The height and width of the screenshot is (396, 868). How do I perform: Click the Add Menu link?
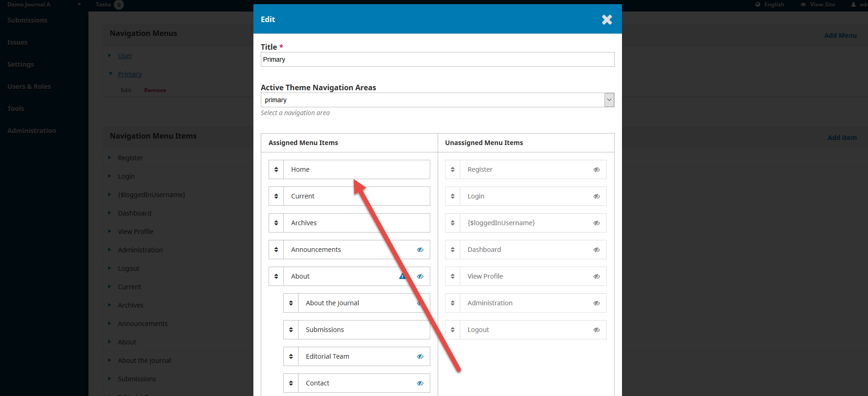(x=840, y=35)
